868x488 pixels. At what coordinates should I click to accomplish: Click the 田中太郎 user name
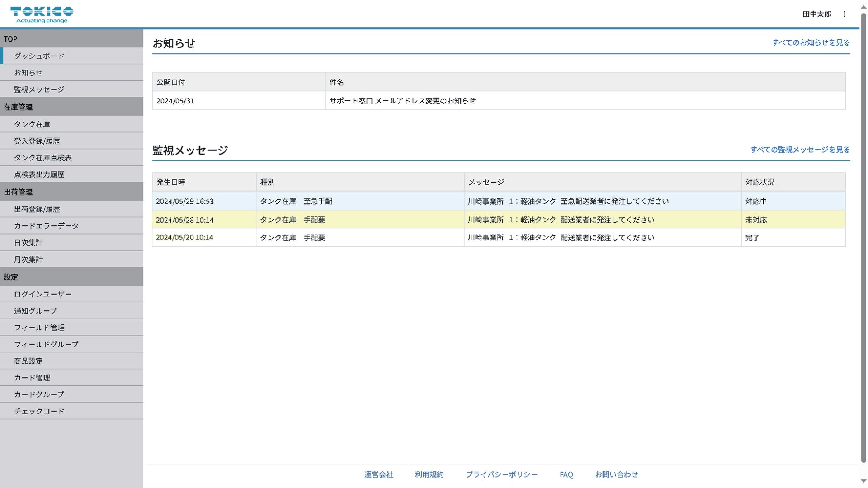point(816,14)
